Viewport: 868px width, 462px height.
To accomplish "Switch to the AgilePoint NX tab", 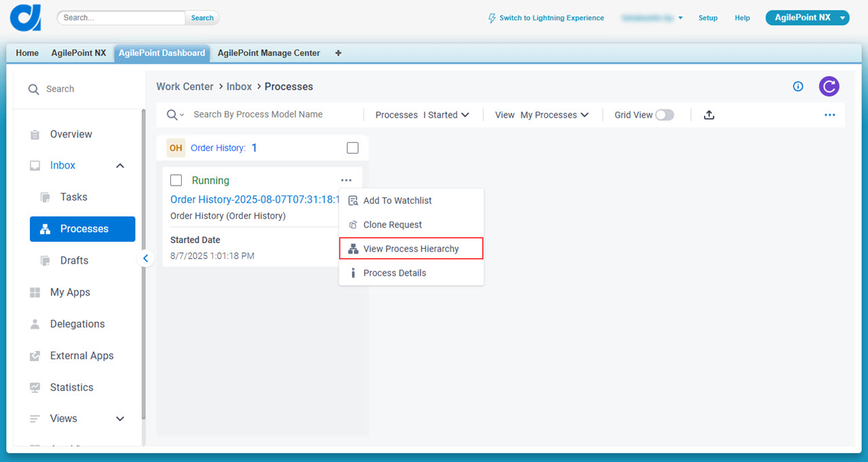I will click(x=79, y=53).
